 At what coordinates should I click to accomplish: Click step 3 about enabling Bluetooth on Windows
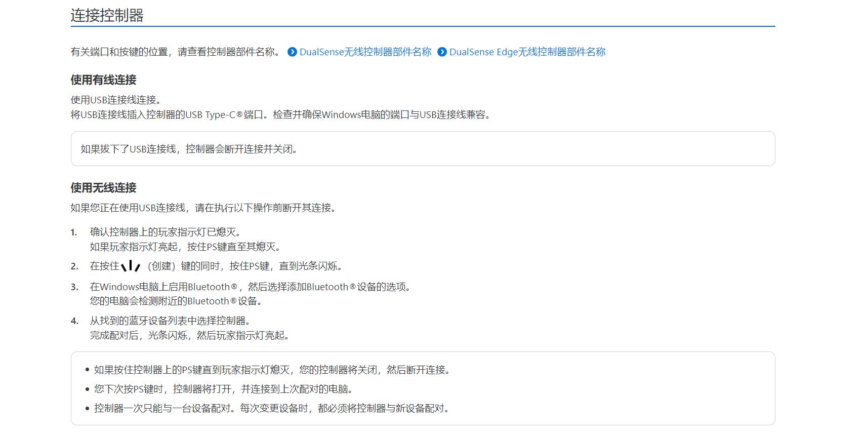point(250,287)
